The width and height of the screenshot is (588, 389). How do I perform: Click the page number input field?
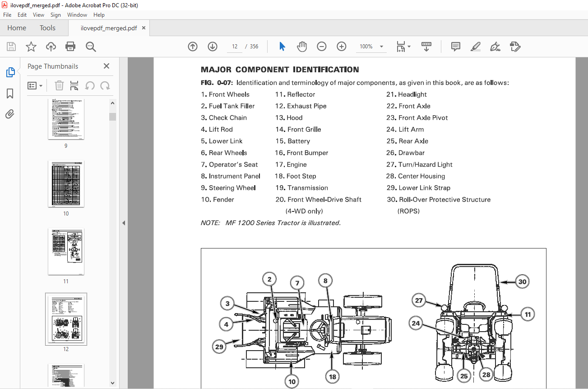(x=235, y=47)
